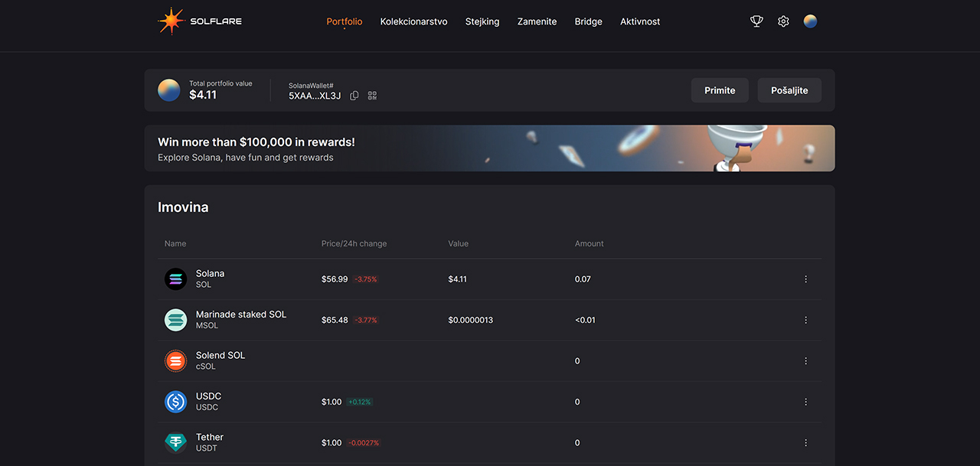Open the three-dot menu for Solana
Image resolution: width=980 pixels, height=466 pixels.
click(x=805, y=279)
